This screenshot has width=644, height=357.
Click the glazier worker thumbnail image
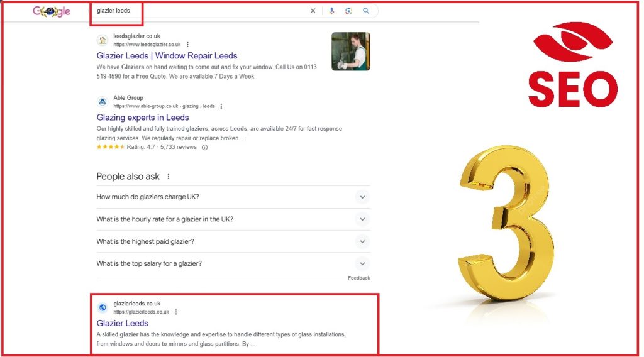[351, 52]
